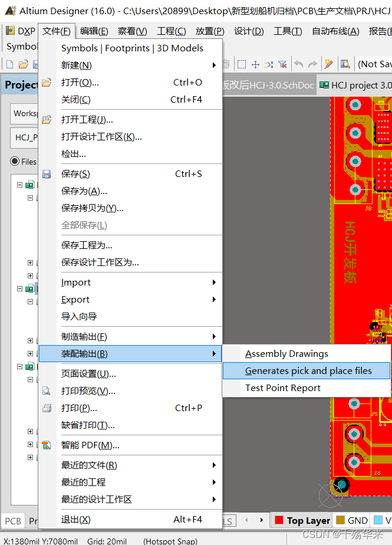Image resolution: width=392 pixels, height=545 pixels.
Task: Click the Grid: 20mil status text
Action: [x=107, y=541]
